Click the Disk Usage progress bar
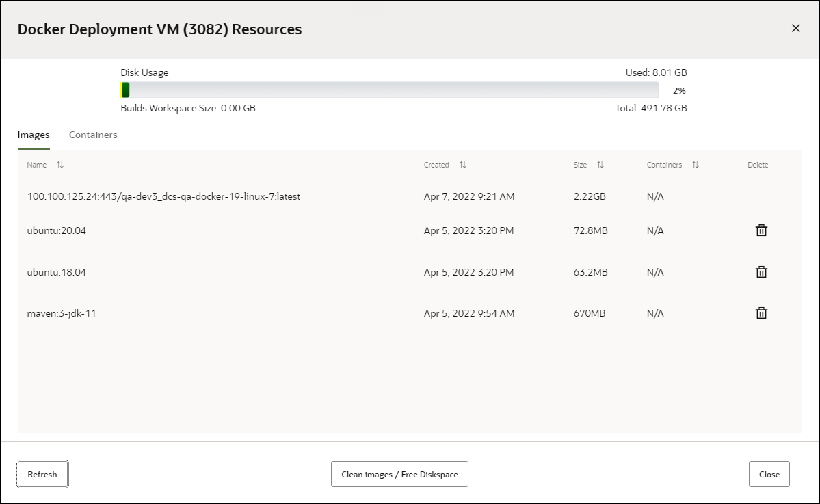The height and width of the screenshot is (504, 820). coord(390,89)
